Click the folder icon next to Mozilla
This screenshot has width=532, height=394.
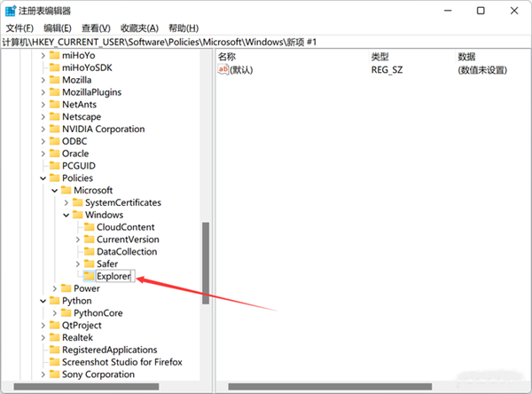pyautogui.click(x=53, y=80)
